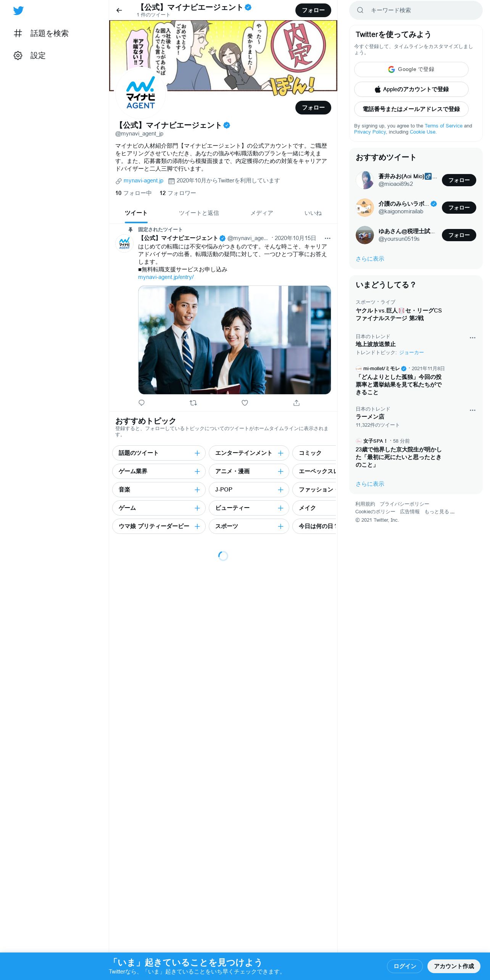This screenshot has height=980, width=490.
Task: Open footer link 利用規約
Action: coord(365,504)
